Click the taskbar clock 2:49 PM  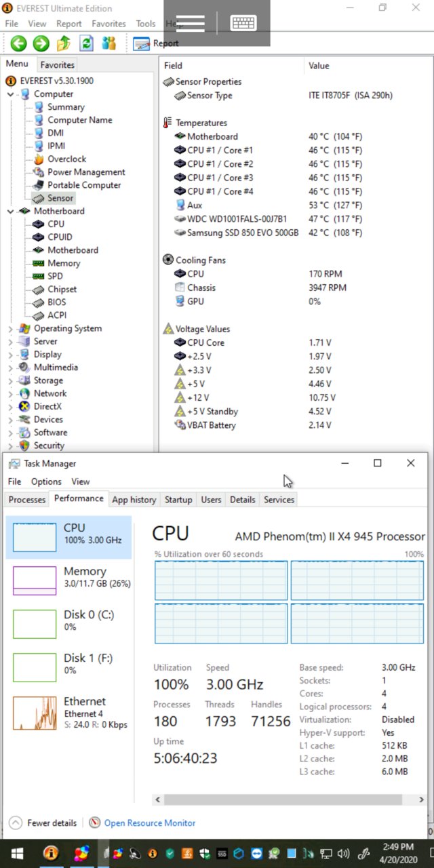(x=398, y=847)
